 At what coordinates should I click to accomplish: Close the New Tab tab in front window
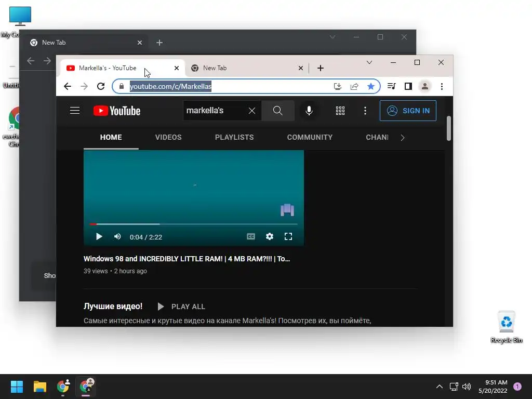pyautogui.click(x=301, y=68)
